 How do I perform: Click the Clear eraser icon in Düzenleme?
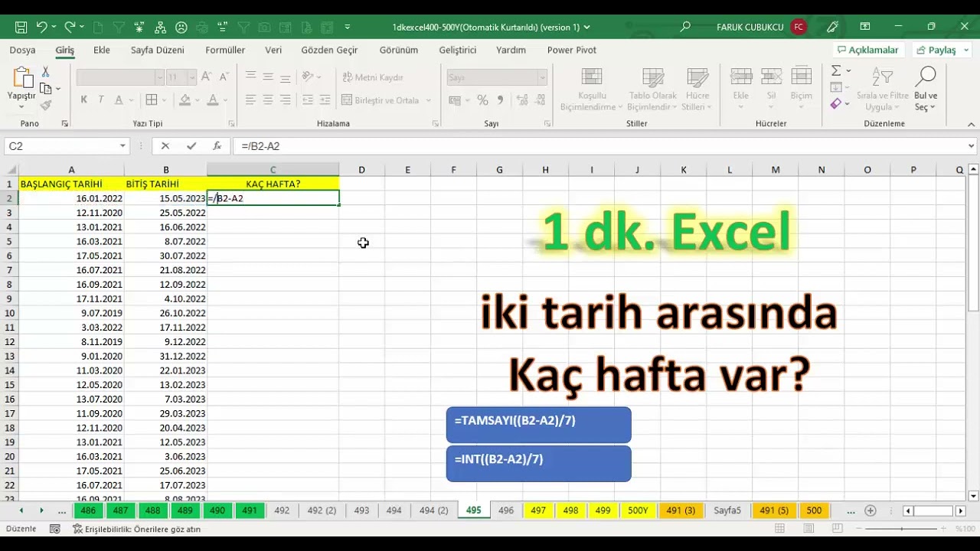(x=836, y=103)
